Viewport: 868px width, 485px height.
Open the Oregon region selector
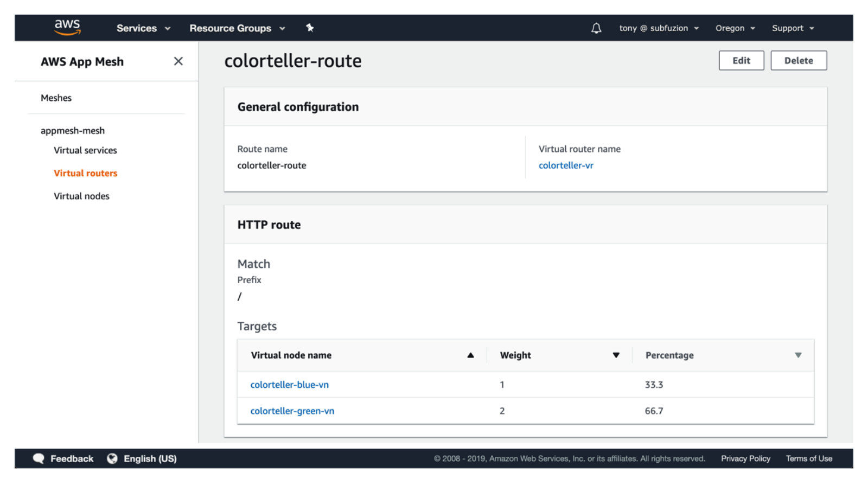tap(735, 28)
